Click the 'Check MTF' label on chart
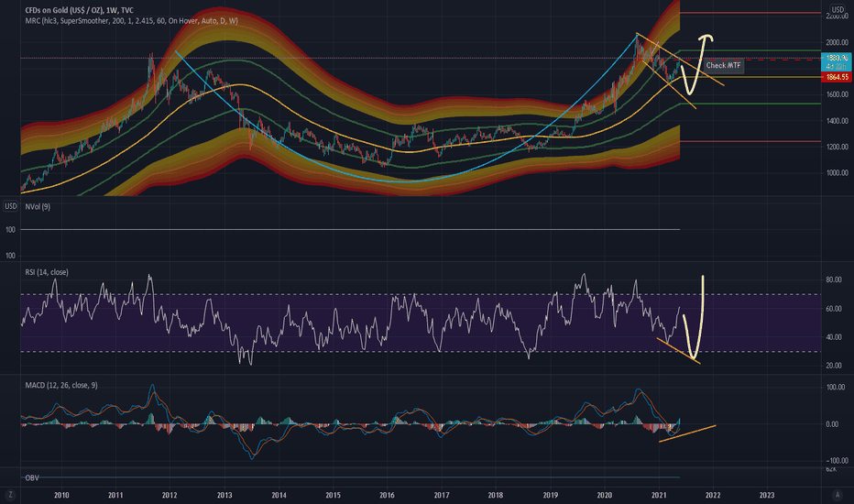This screenshot has width=854, height=504. click(x=723, y=65)
